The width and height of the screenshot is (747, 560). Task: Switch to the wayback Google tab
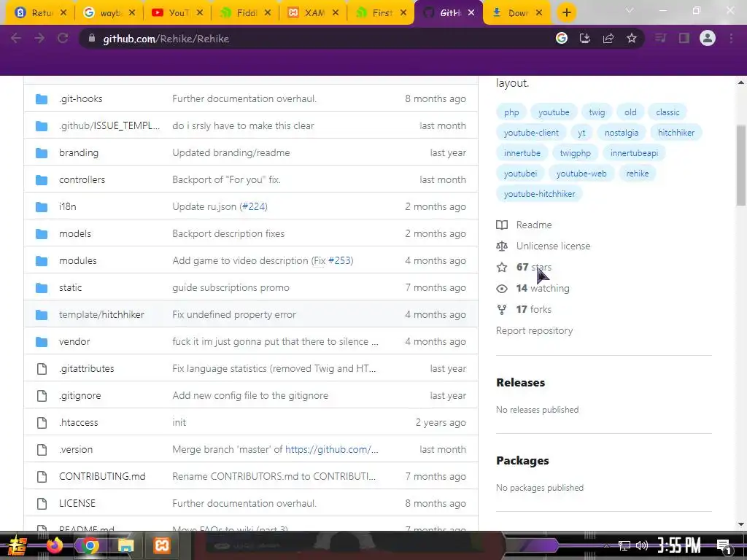click(109, 13)
